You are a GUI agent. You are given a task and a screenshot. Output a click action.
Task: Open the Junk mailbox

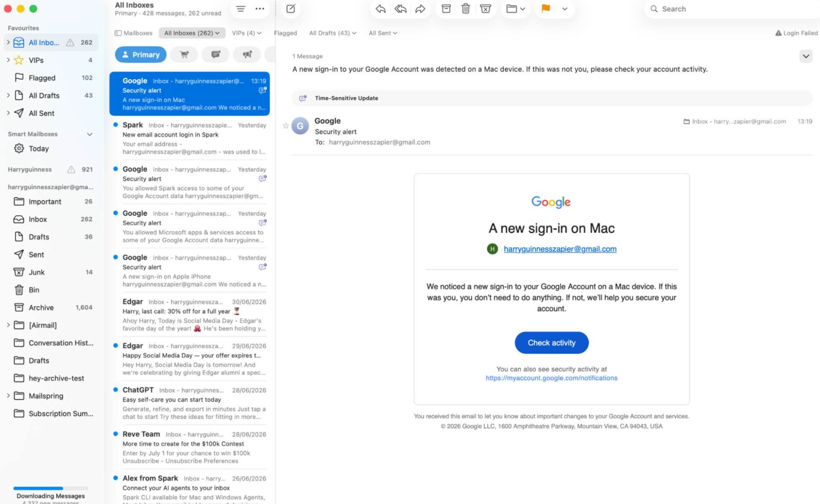(x=51, y=272)
